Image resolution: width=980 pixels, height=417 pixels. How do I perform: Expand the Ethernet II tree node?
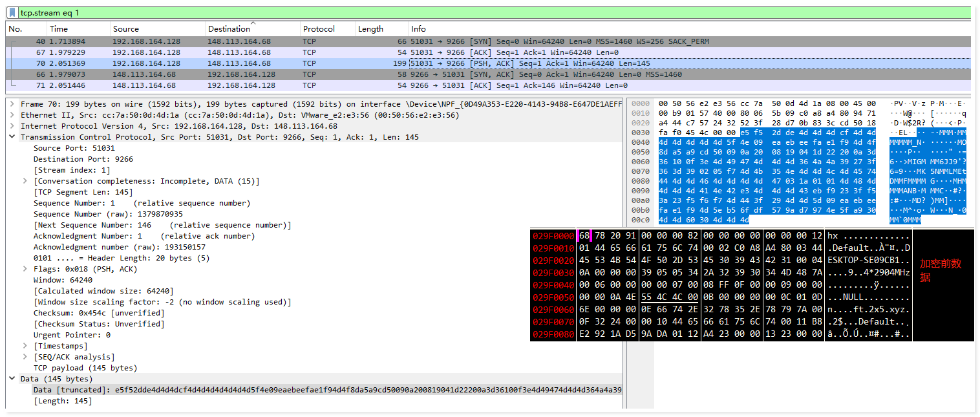tap(12, 115)
